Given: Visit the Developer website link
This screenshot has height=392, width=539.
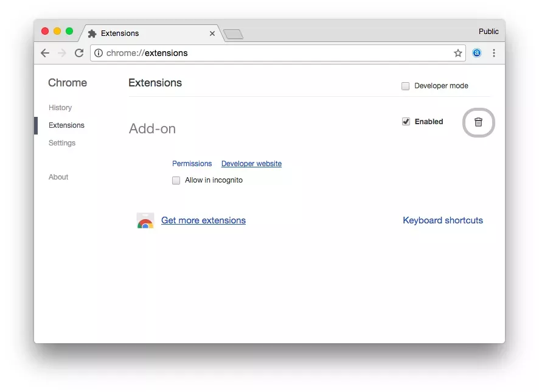Looking at the screenshot, I should [251, 164].
